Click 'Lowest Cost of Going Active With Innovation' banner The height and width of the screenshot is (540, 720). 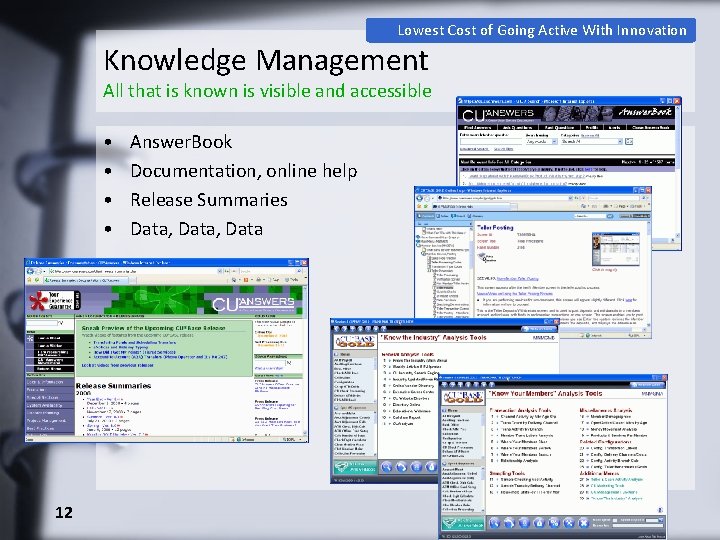point(531,30)
